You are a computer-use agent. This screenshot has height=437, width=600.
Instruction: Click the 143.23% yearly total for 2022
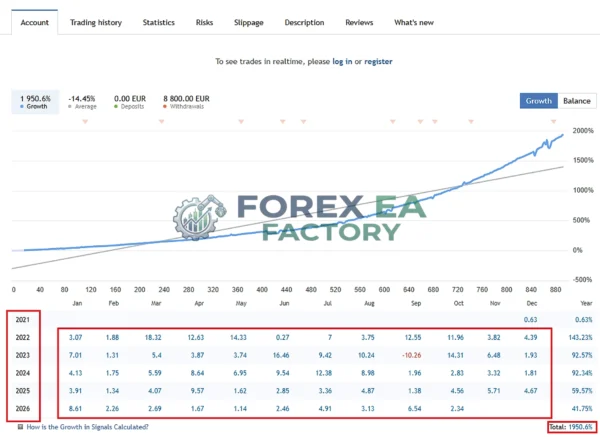click(x=580, y=338)
